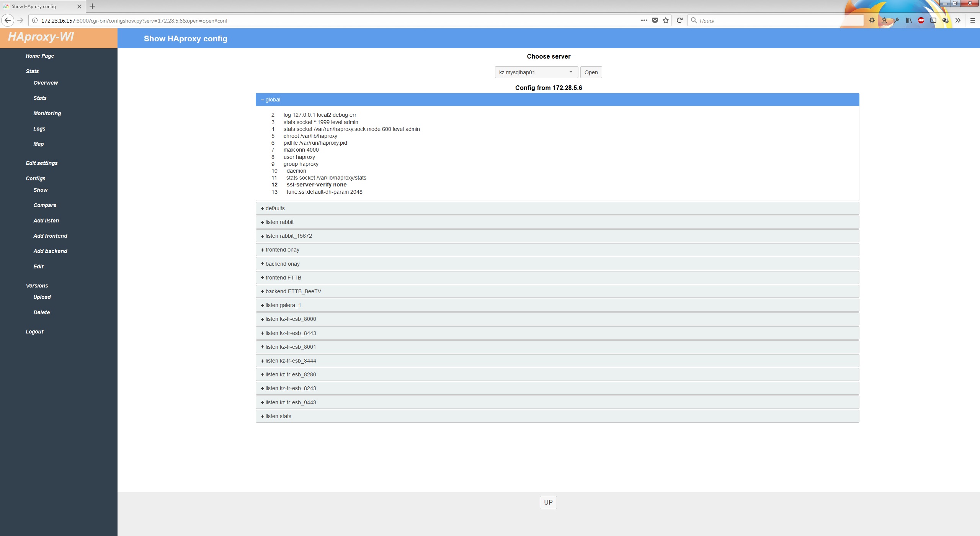980x536 pixels.
Task: Expand the listen kz-tr-esb_8243 section
Action: pos(557,388)
